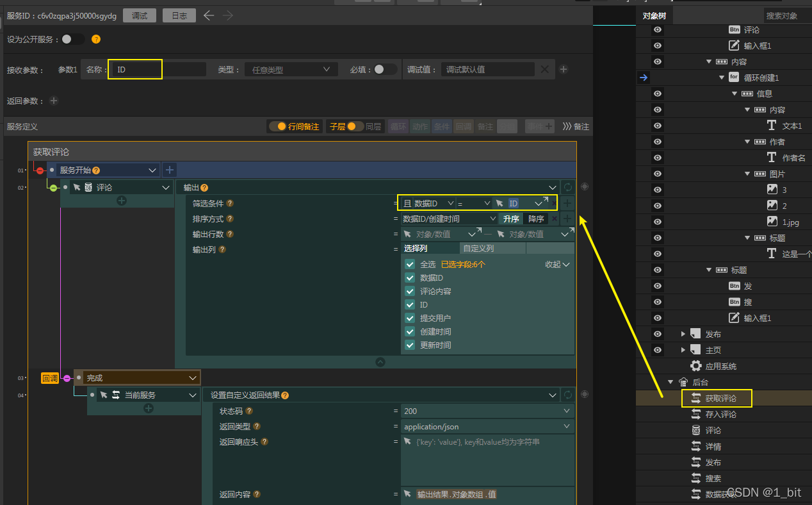Select the 获取评论 service in tree

point(721,398)
